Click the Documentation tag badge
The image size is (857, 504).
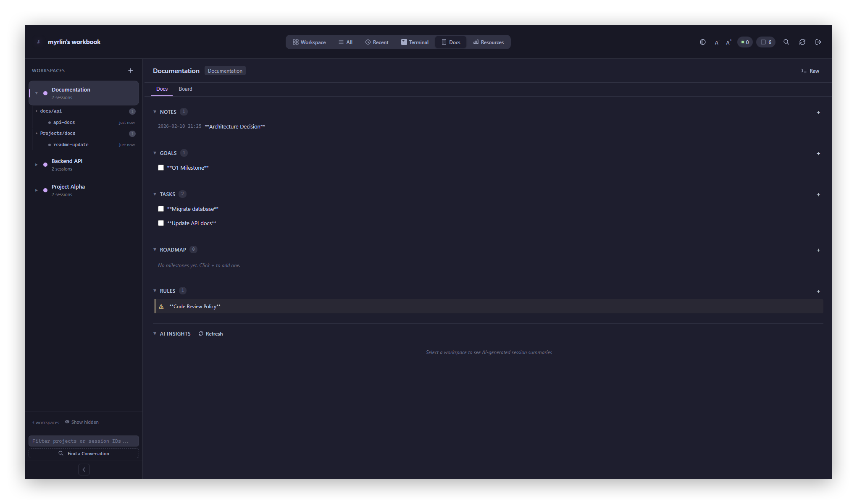pos(225,71)
